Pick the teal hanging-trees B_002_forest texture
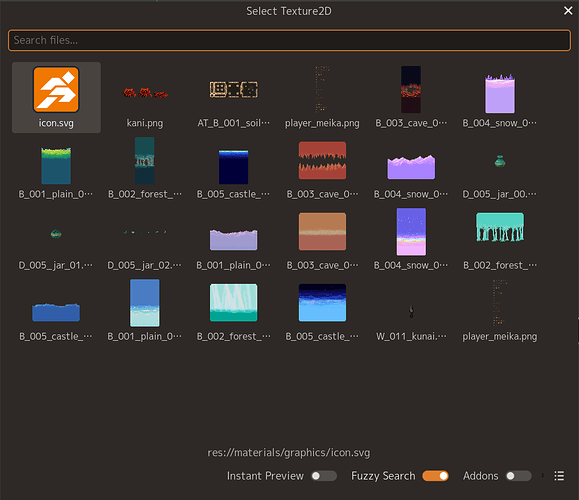 (x=500, y=239)
